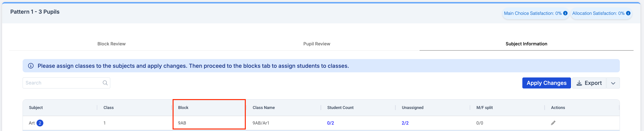
Task: Select the 9AB/Ar1 class name cell
Action: [x=261, y=123]
